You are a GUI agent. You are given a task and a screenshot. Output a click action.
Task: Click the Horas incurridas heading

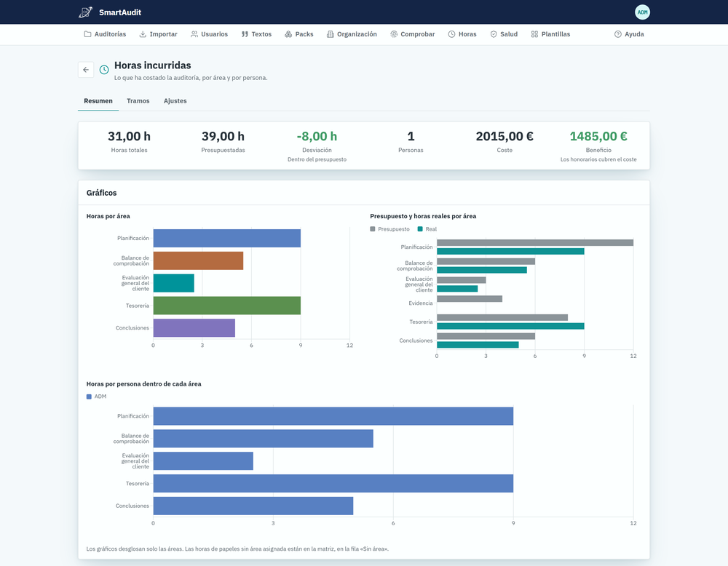[153, 65]
